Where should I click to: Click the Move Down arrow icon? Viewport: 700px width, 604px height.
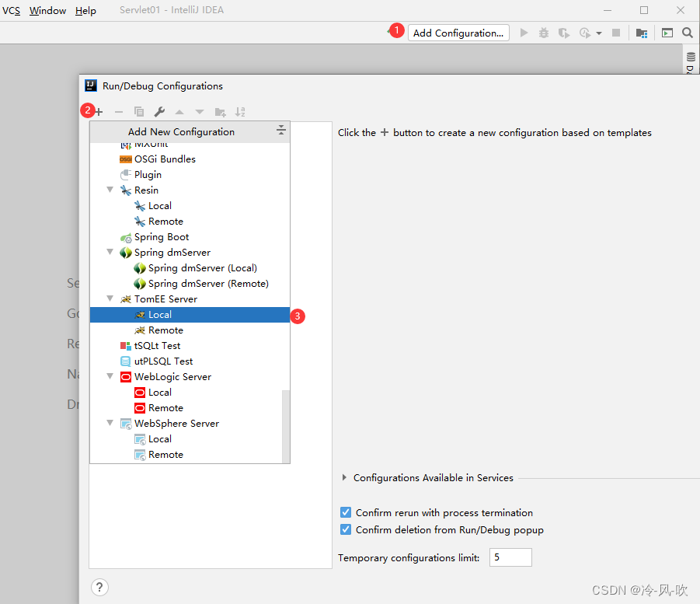[x=200, y=112]
